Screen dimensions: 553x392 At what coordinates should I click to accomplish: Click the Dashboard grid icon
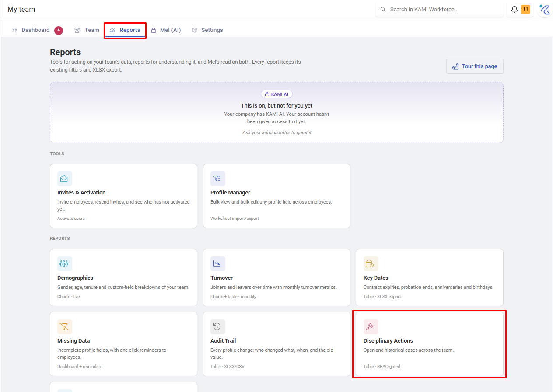pos(15,30)
